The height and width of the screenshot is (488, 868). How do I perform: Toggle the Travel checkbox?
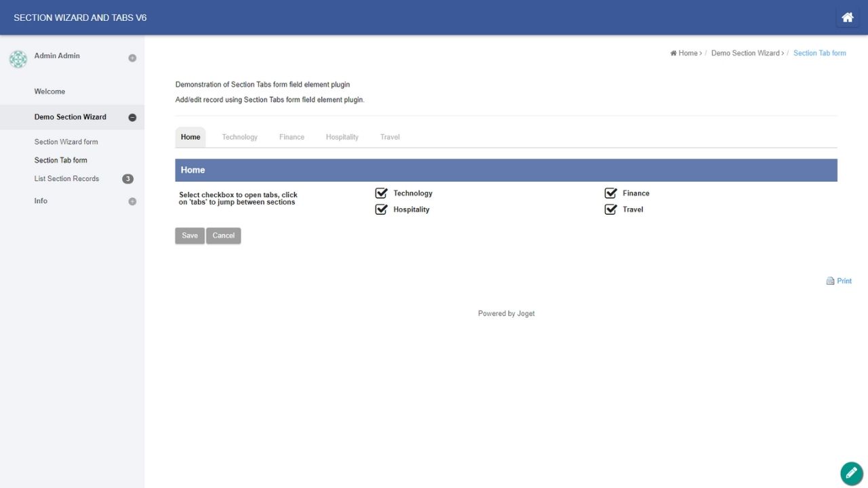click(610, 209)
